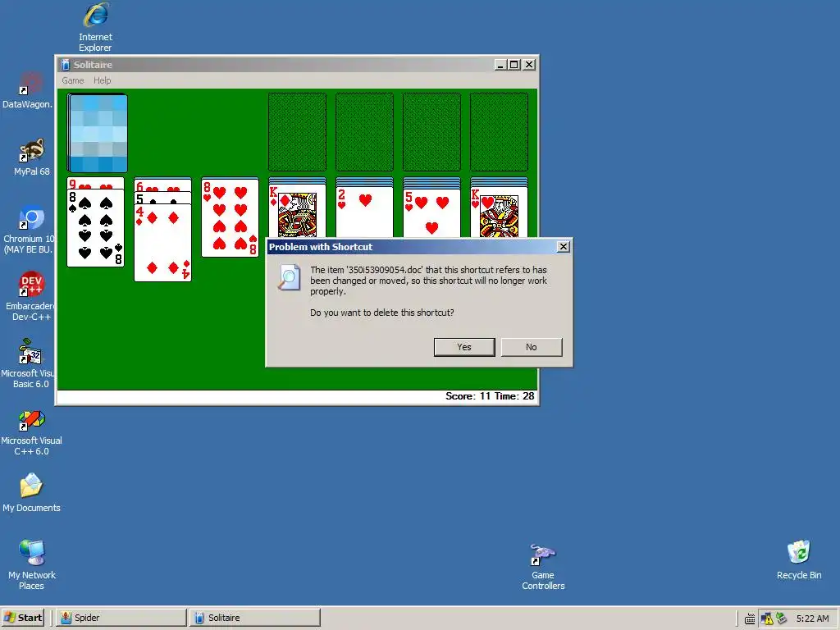Switch to Solitaire in the taskbar

[255, 618]
